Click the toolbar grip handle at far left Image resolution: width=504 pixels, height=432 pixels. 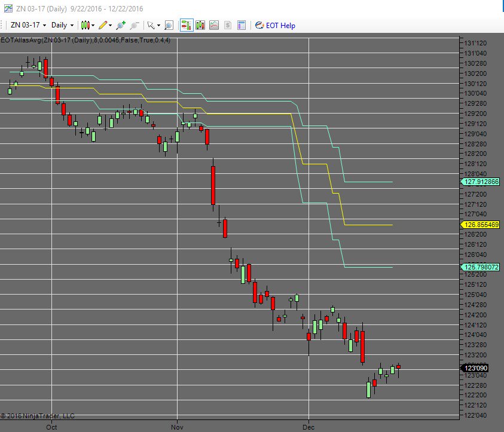click(2, 25)
